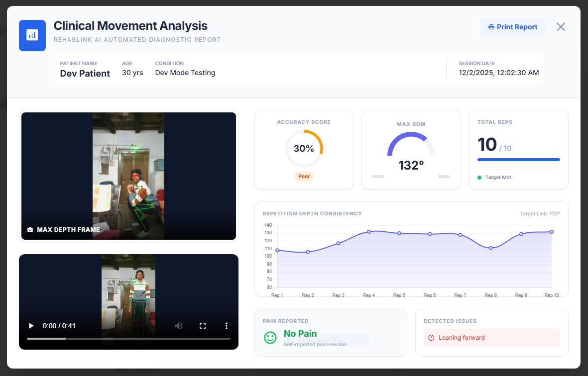Click the 30% accuracy score ring

point(304,149)
